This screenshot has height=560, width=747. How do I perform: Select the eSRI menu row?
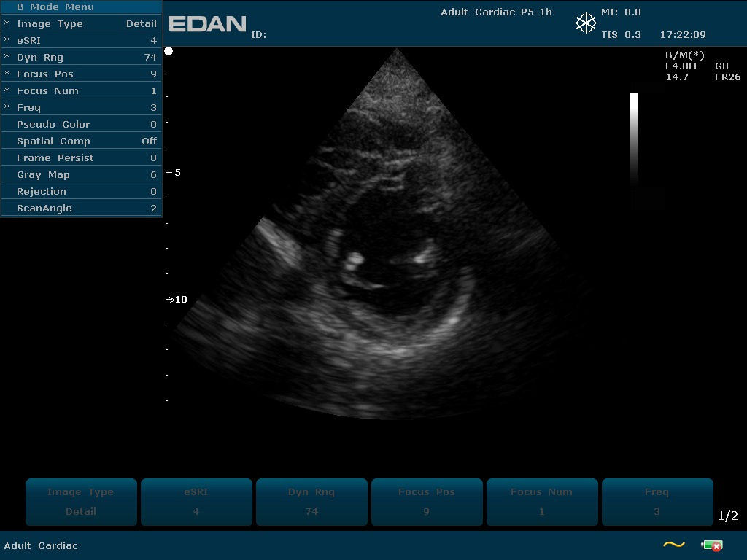coord(81,40)
